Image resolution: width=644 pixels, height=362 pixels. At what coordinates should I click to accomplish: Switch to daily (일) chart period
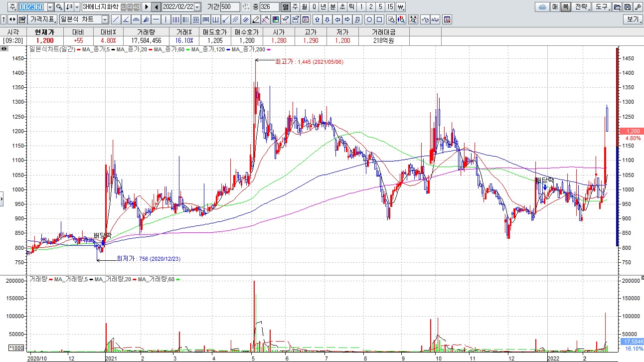click(x=285, y=7)
